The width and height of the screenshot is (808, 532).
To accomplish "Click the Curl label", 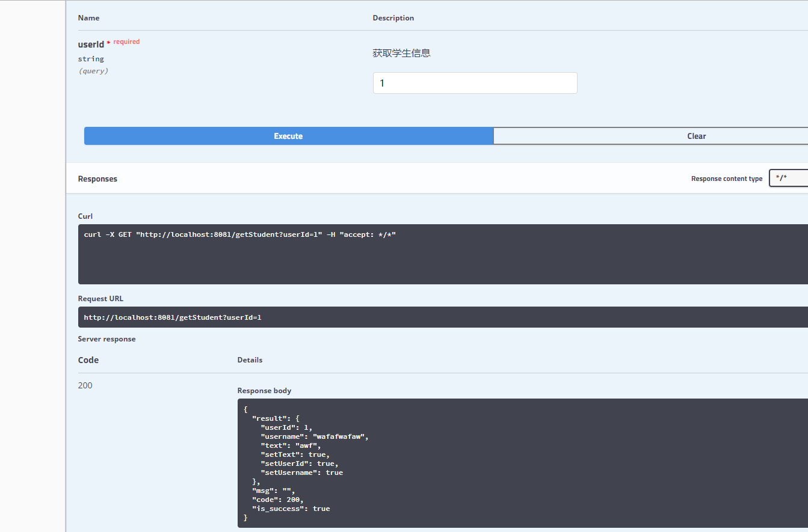I will (x=85, y=216).
